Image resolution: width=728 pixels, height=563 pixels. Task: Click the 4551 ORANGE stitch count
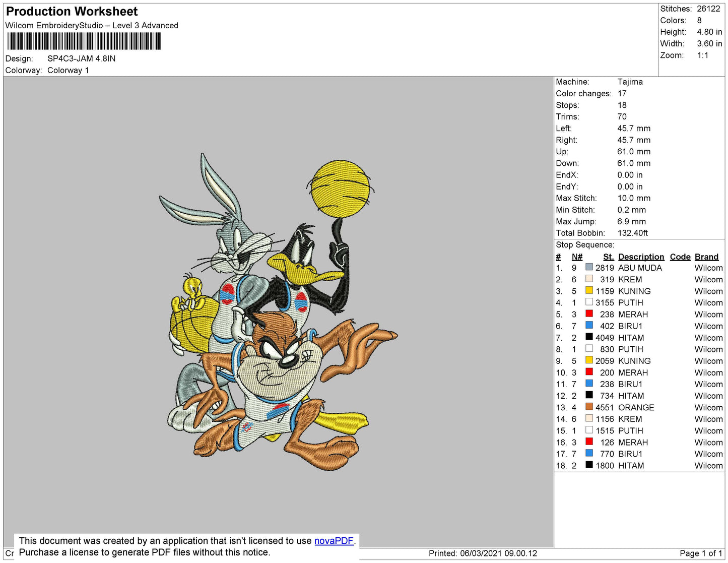[x=605, y=407]
